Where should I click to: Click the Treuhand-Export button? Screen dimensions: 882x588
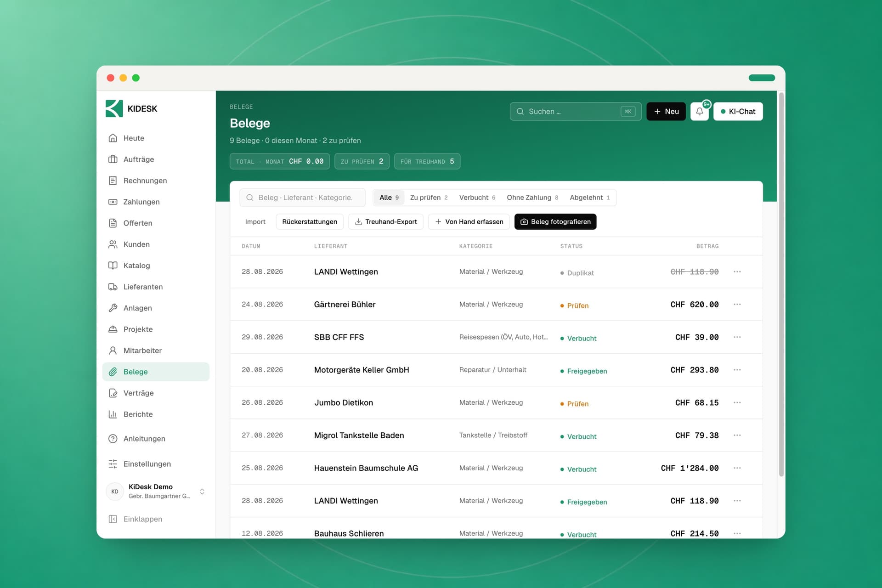click(386, 221)
